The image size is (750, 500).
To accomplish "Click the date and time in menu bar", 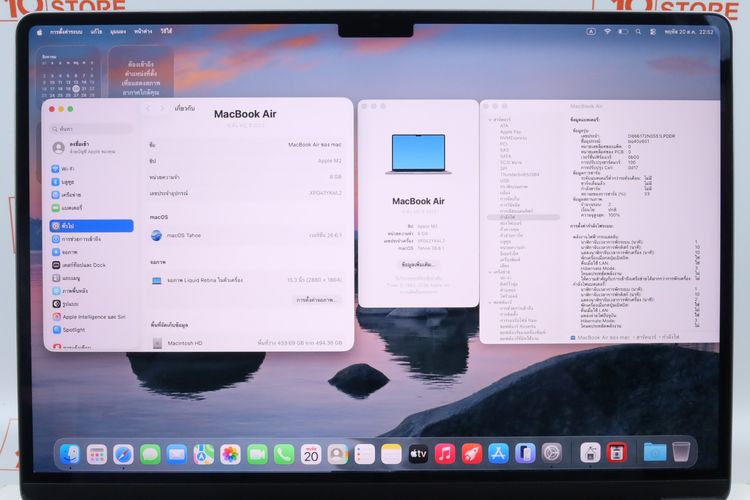I will coord(689,32).
